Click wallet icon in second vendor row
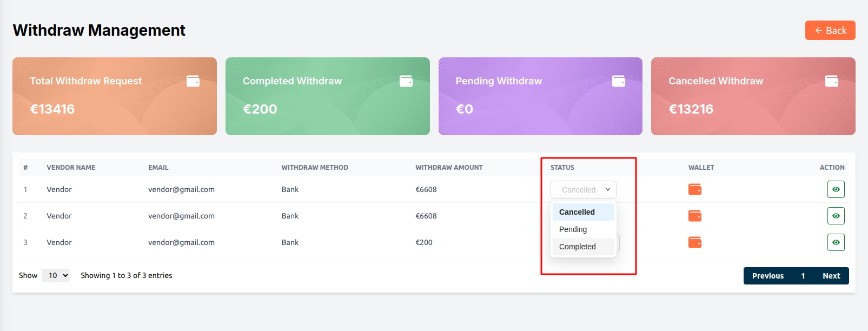868x331 pixels. (x=694, y=216)
